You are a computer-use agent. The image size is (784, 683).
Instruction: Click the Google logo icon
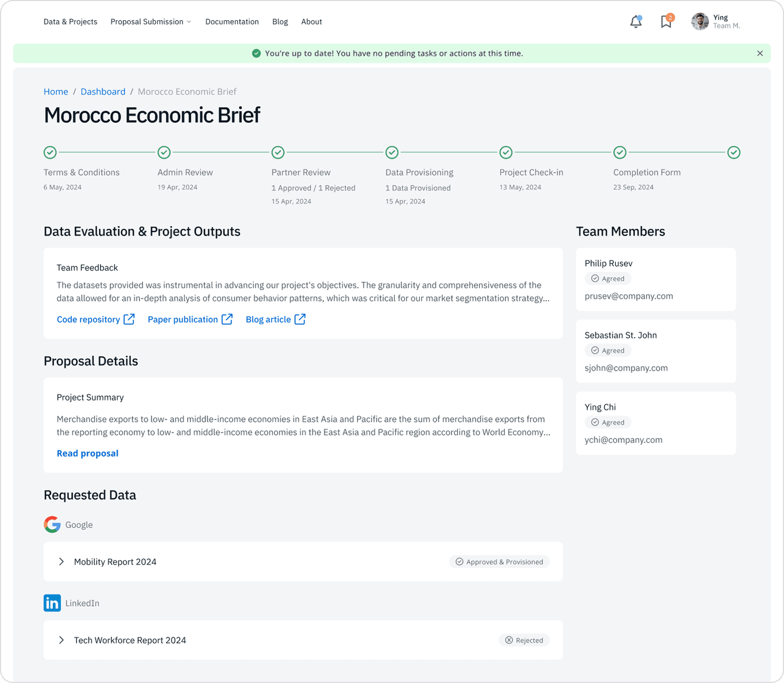click(x=52, y=525)
